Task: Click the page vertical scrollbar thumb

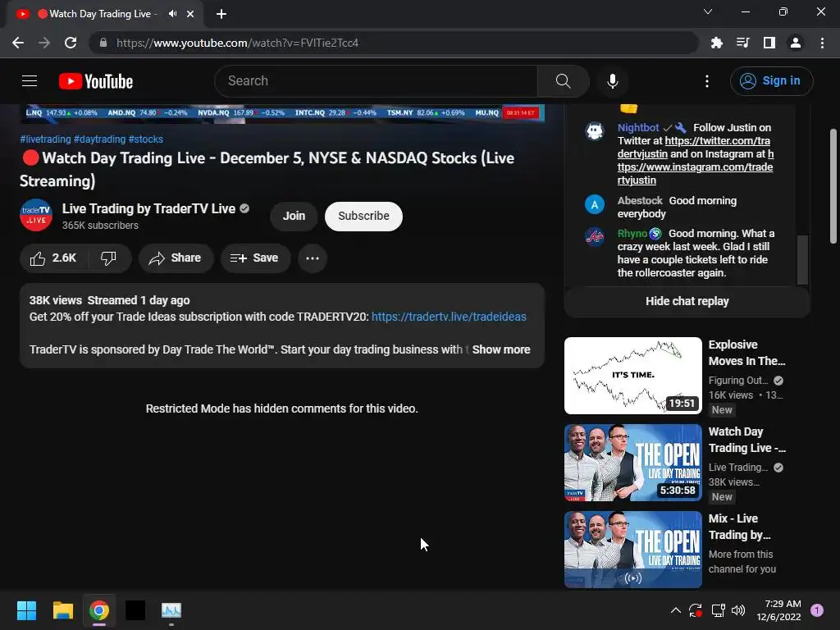Action: (833, 186)
